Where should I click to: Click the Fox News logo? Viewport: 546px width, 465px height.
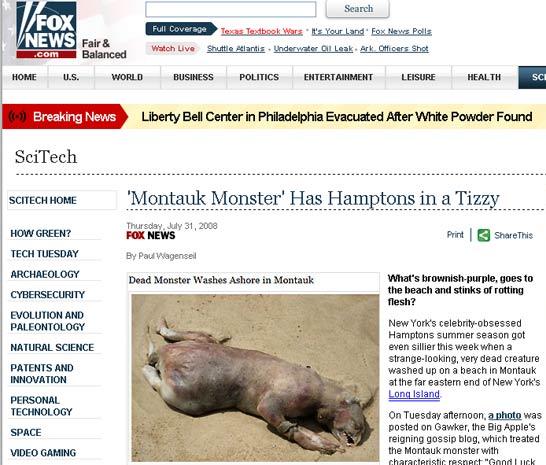point(46,30)
